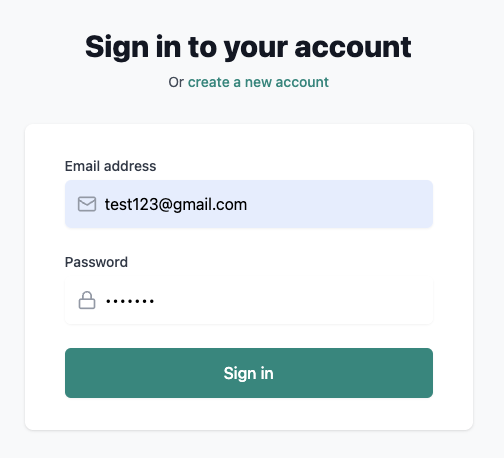Click the envelope icon in email field

(87, 204)
